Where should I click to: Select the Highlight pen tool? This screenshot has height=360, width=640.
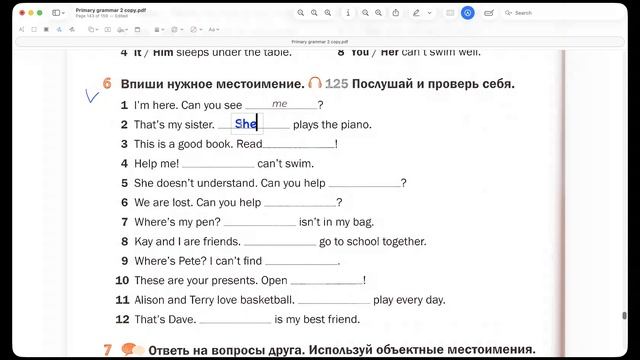click(x=416, y=13)
